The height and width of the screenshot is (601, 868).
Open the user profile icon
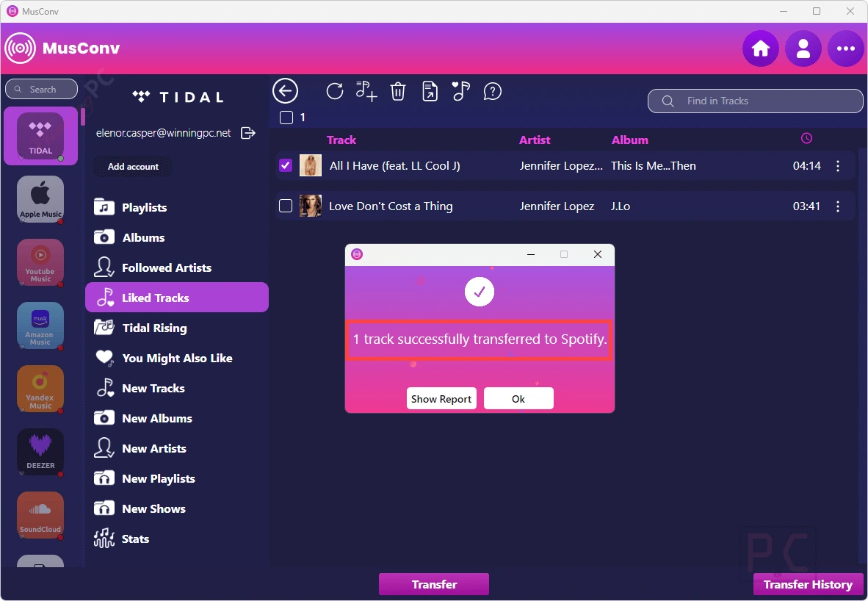coord(803,48)
